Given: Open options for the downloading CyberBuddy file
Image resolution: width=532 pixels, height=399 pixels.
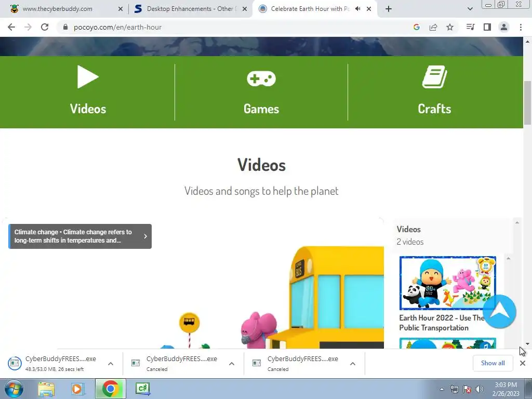Looking at the screenshot, I should [x=111, y=363].
